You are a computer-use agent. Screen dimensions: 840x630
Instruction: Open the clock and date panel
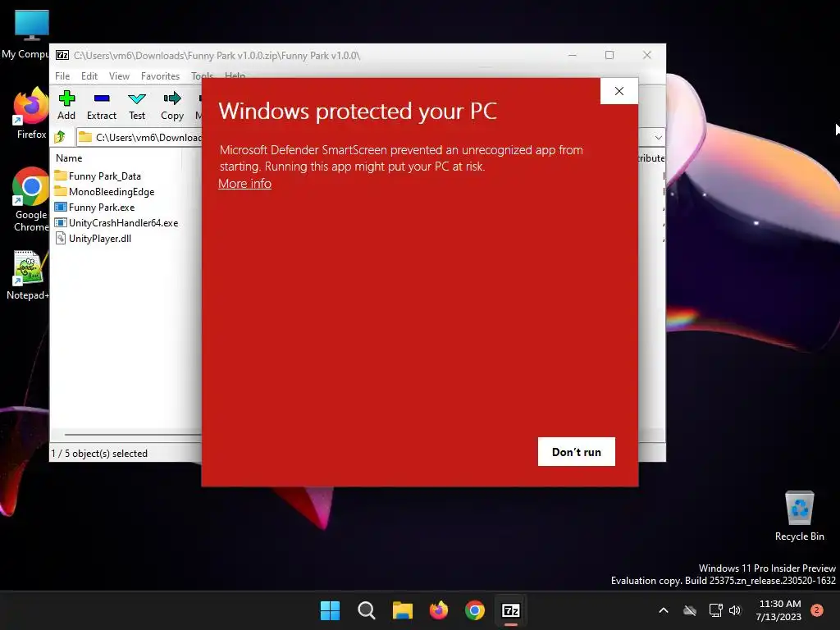click(779, 610)
